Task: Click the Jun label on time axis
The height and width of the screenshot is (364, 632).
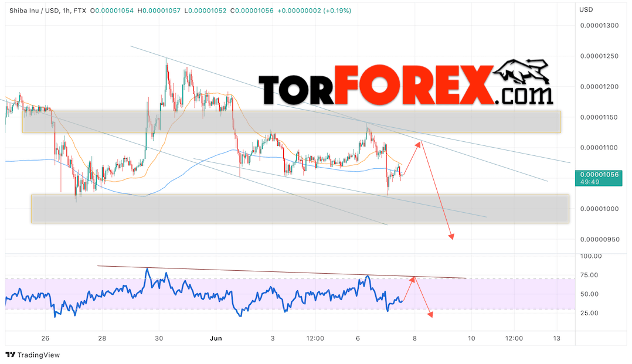Action: pyautogui.click(x=216, y=338)
